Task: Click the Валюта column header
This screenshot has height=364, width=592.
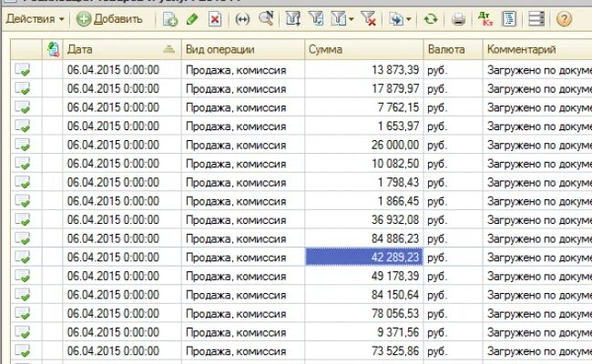Action: pyautogui.click(x=453, y=49)
